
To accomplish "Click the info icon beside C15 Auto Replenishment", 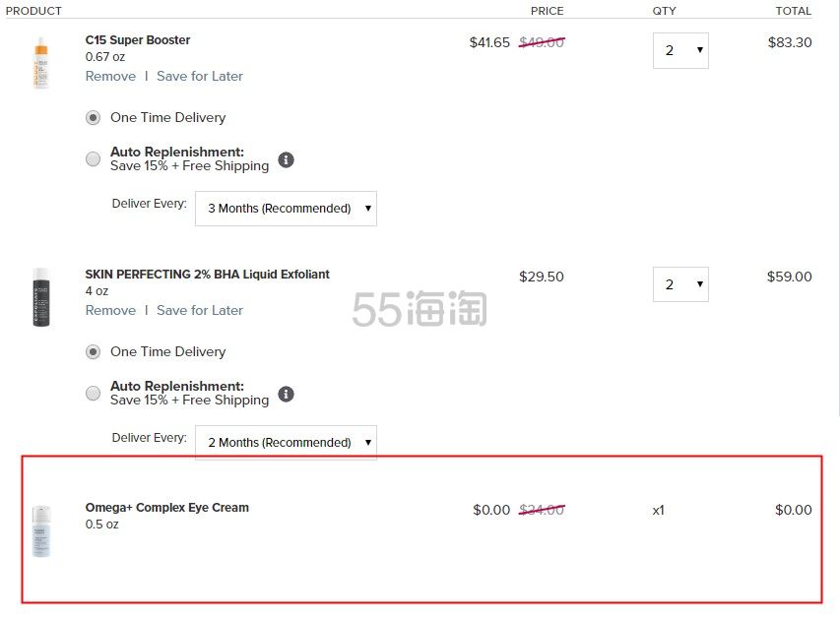I will click(286, 159).
